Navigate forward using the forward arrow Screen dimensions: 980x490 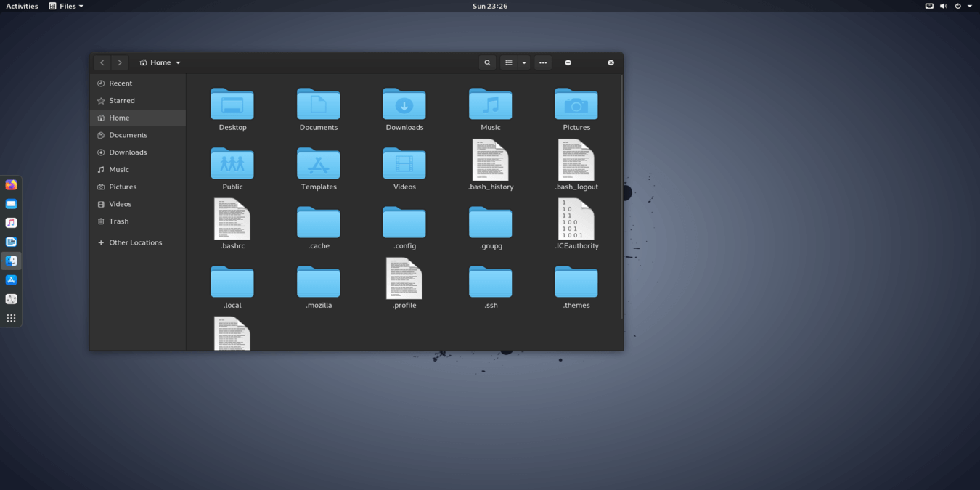(119, 62)
